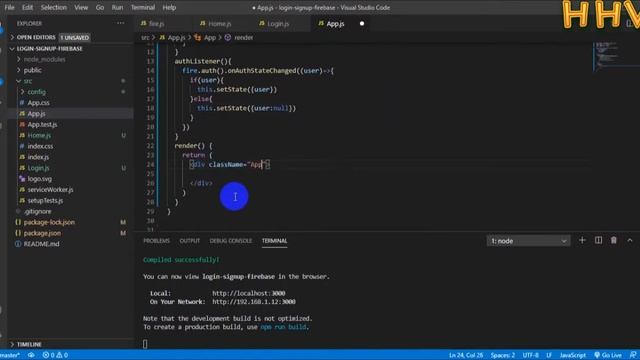Select TERMINAL panel tab
This screenshot has width=640, height=360.
[x=274, y=241]
